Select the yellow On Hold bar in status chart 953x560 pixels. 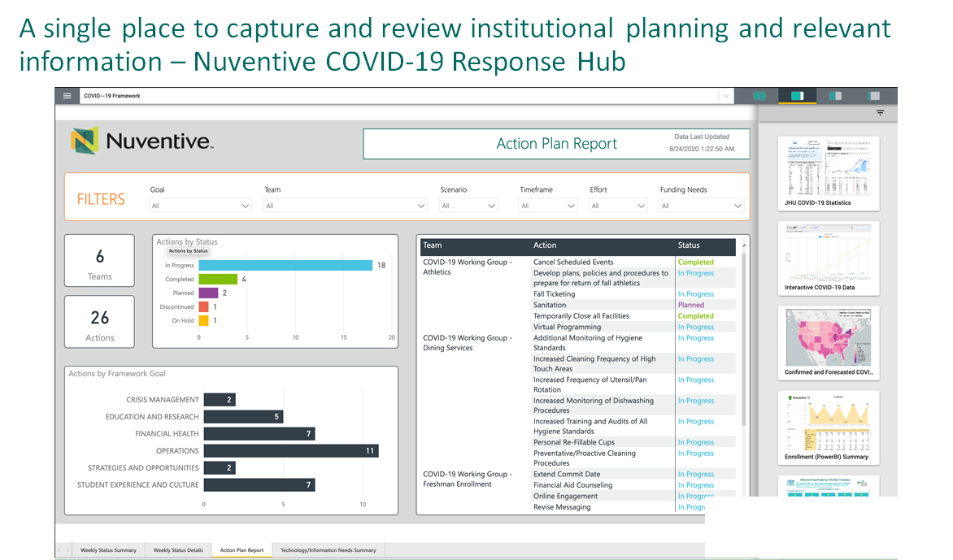pyautogui.click(x=203, y=321)
